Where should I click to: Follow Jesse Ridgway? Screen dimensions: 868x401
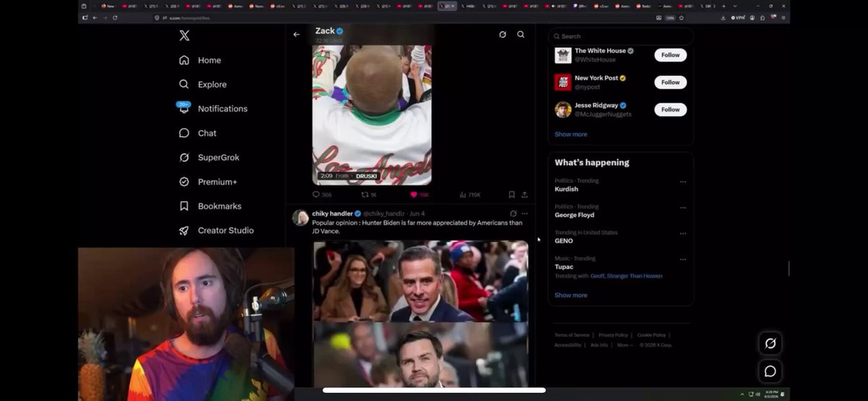pos(671,109)
